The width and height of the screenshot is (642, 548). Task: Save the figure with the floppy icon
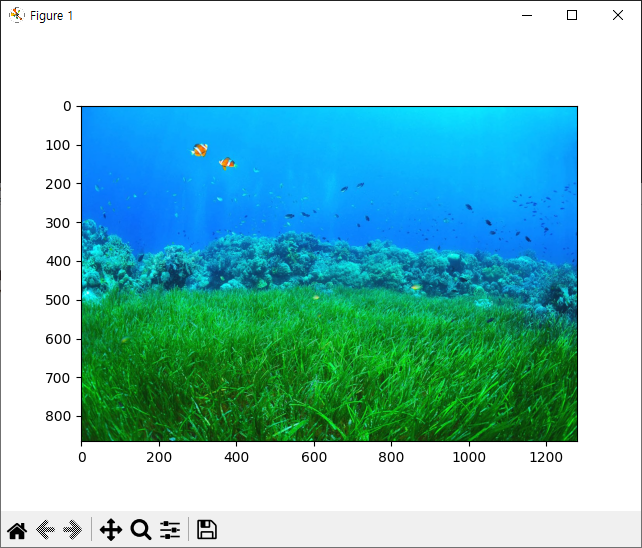[x=207, y=530]
